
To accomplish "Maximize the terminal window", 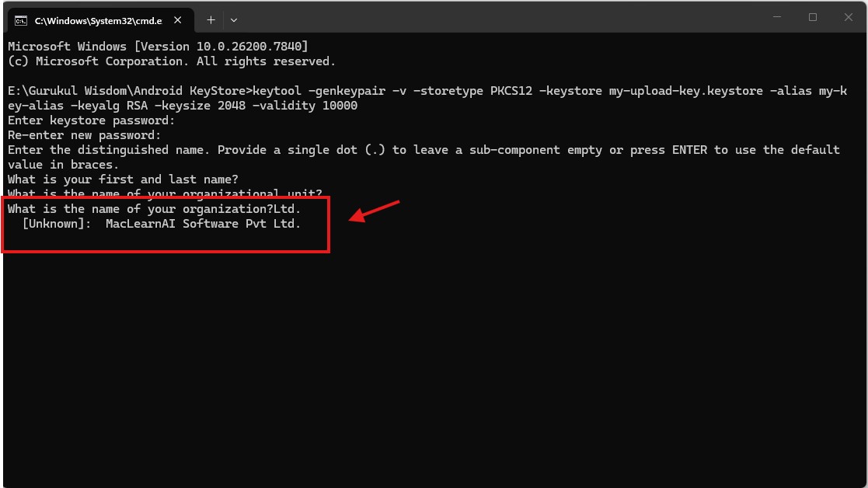I will (812, 17).
